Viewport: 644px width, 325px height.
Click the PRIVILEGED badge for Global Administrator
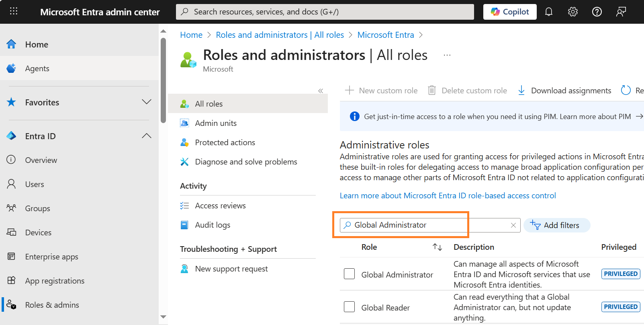click(621, 274)
